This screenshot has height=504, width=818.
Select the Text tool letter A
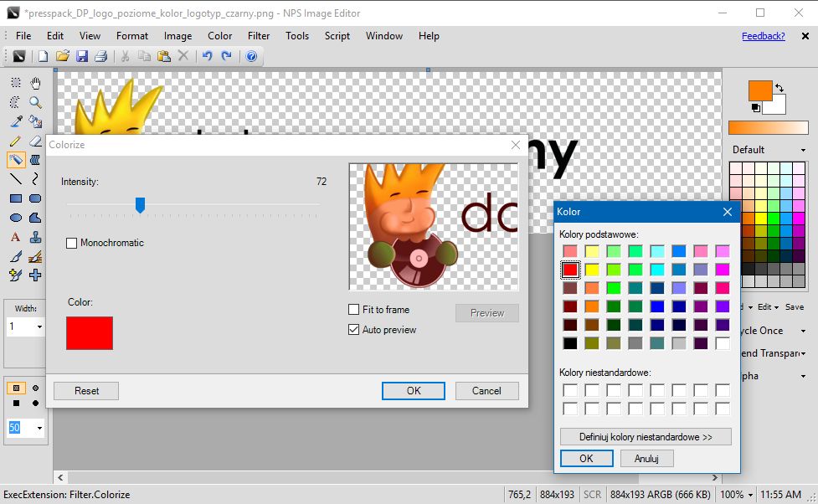click(x=16, y=237)
